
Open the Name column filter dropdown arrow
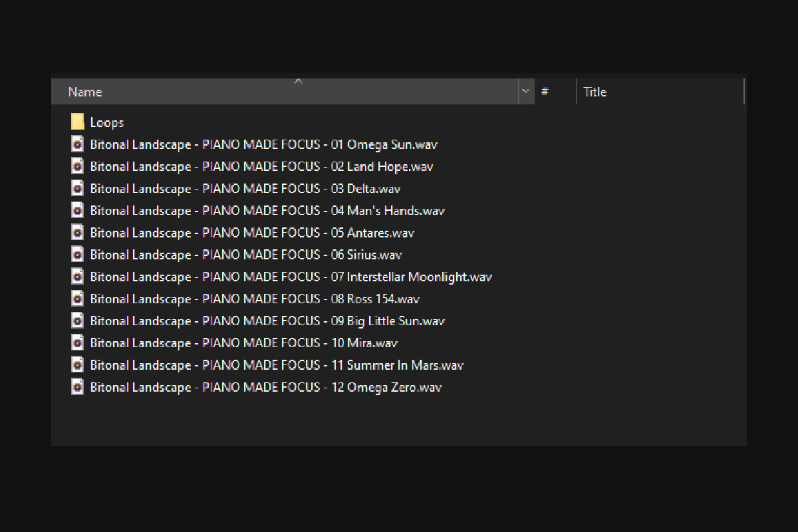[x=526, y=92]
